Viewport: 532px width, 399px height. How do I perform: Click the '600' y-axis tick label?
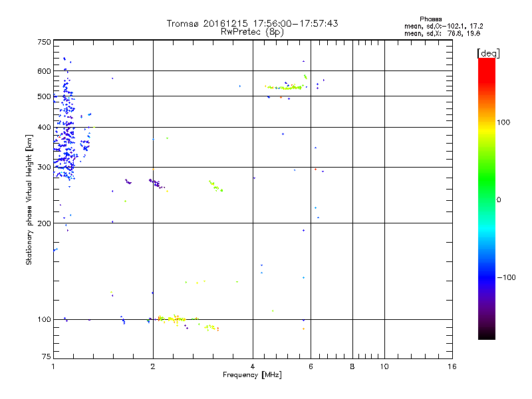[44, 71]
